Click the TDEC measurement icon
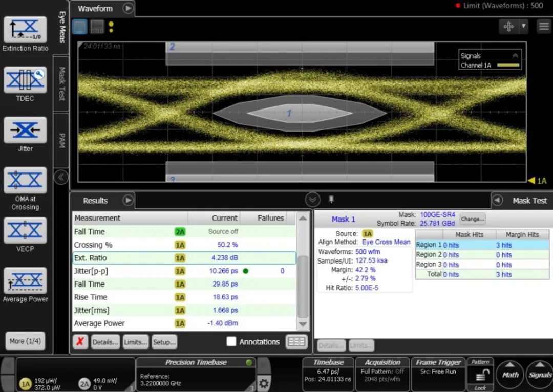Screen dimensions: 553x392 25,80
